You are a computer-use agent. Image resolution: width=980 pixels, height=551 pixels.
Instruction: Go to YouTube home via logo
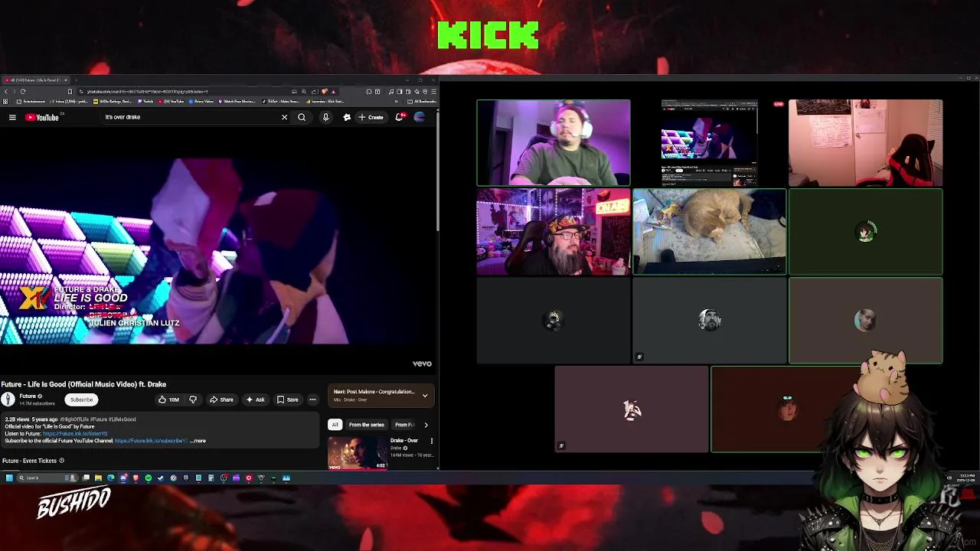(42, 117)
